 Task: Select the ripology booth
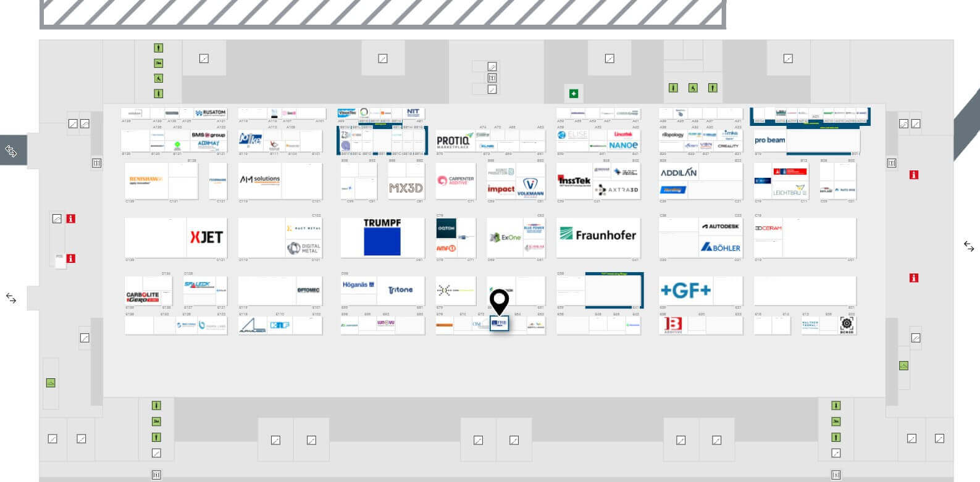pos(672,135)
